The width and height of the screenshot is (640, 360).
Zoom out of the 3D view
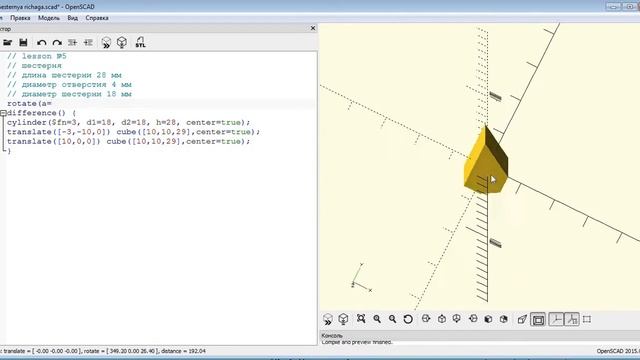point(392,319)
